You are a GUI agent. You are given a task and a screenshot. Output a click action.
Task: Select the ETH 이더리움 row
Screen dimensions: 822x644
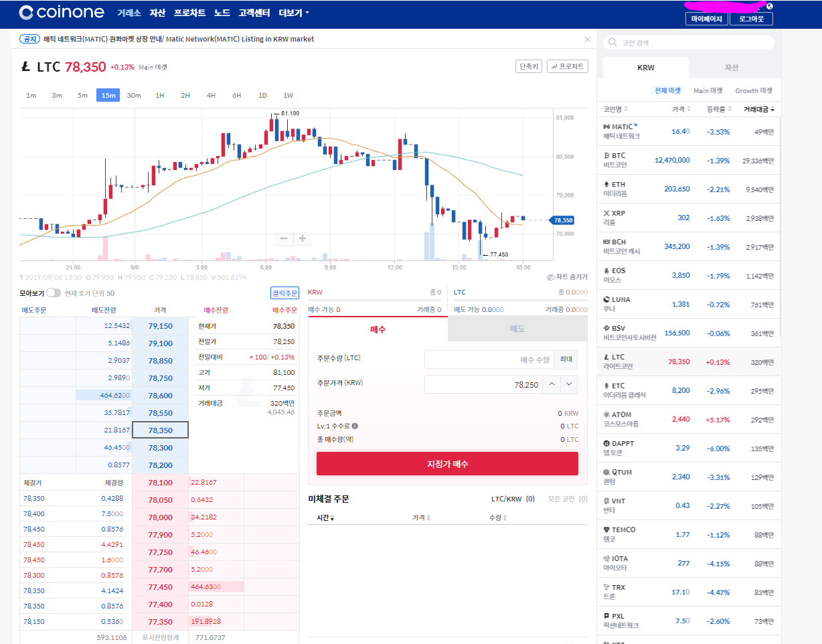click(x=689, y=189)
